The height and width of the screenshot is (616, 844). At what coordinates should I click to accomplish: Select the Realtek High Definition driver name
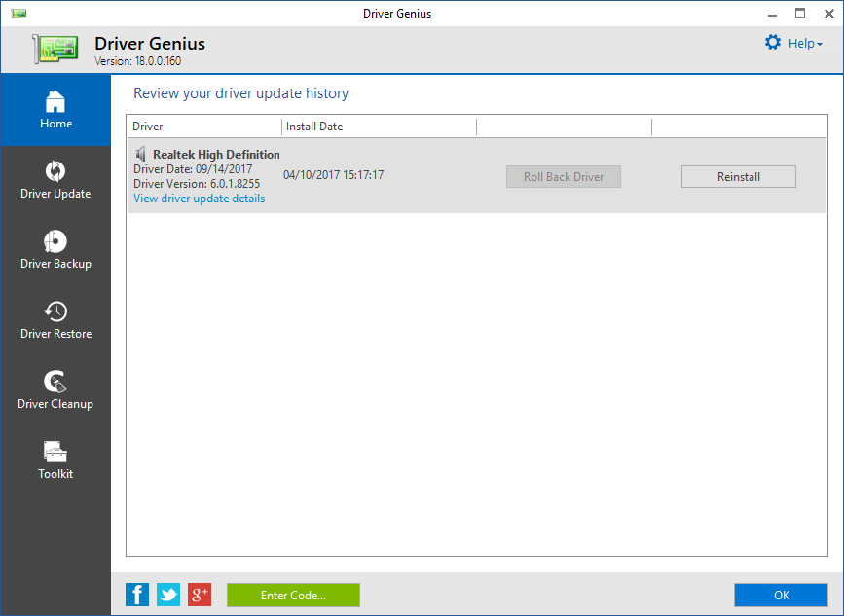coord(216,155)
